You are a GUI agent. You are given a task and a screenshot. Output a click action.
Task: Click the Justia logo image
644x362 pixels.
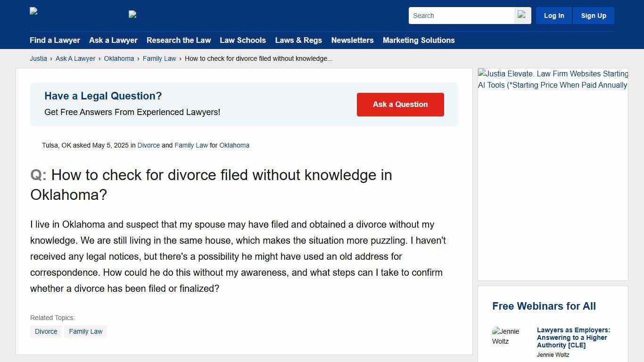(33, 11)
